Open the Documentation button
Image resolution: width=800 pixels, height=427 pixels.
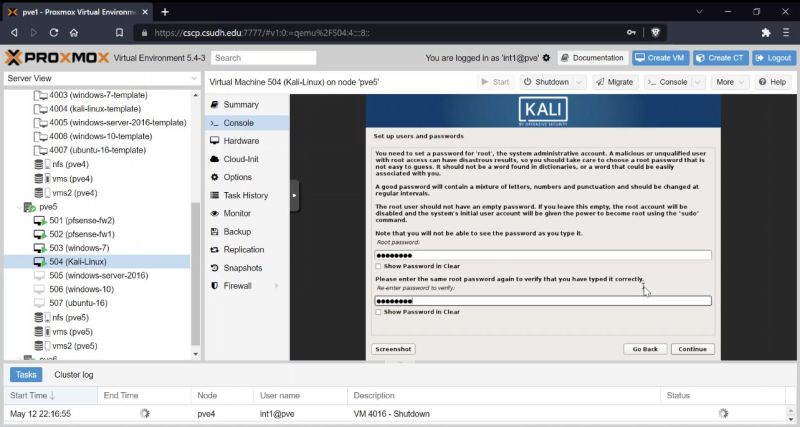592,58
